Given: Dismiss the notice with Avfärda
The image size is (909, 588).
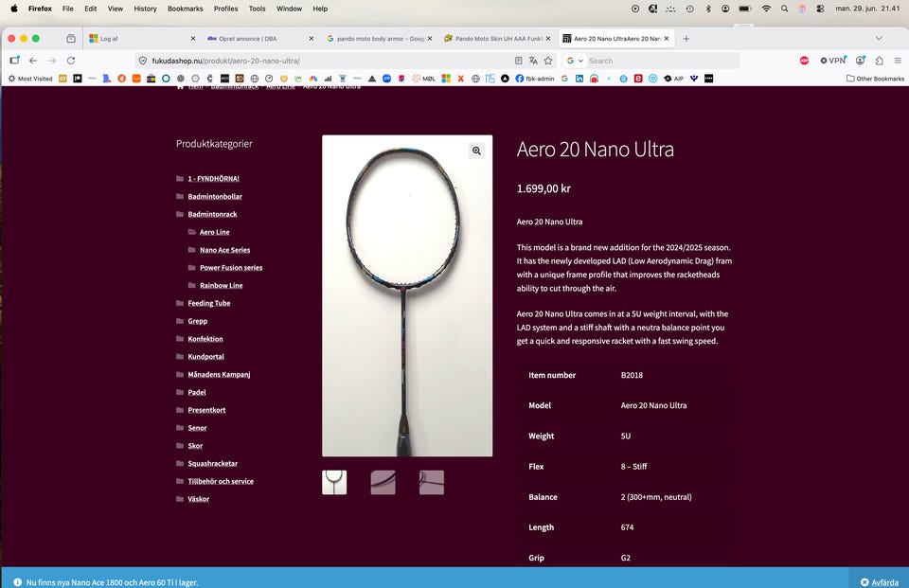Looking at the screenshot, I should [880, 582].
